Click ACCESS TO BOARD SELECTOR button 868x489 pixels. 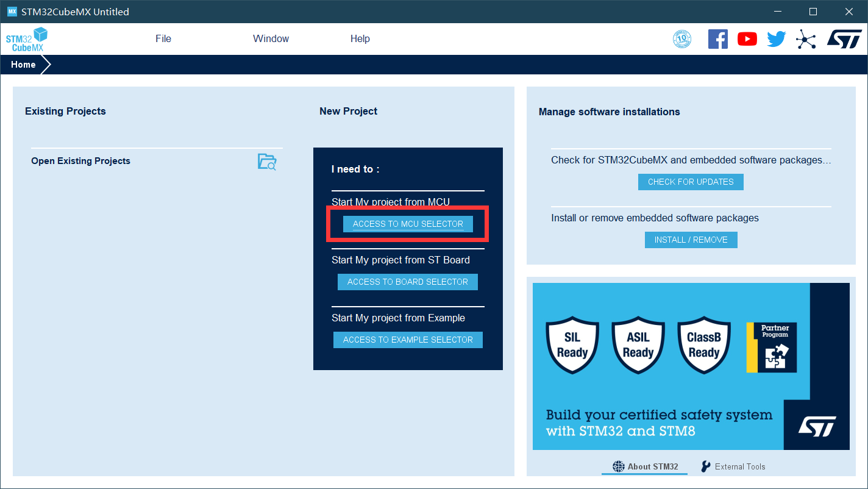click(x=408, y=282)
